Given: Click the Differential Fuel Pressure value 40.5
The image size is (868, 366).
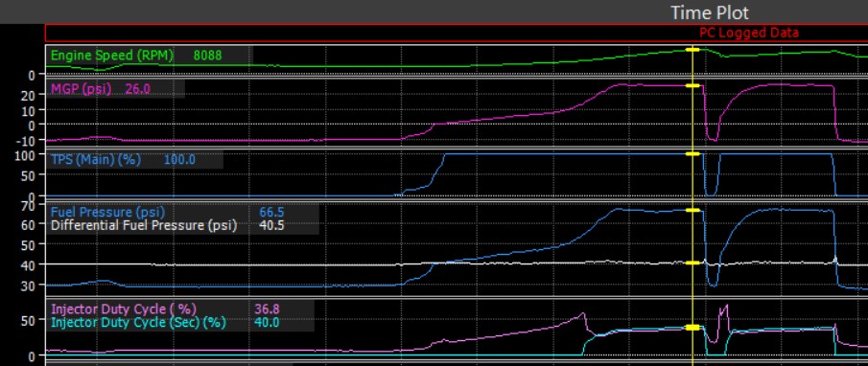Looking at the screenshot, I should pyautogui.click(x=271, y=225).
